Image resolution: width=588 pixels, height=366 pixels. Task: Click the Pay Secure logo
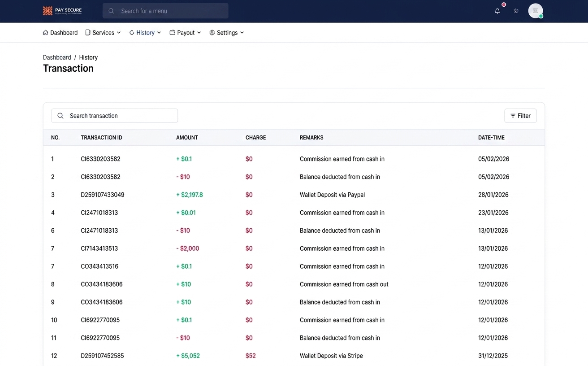click(62, 11)
